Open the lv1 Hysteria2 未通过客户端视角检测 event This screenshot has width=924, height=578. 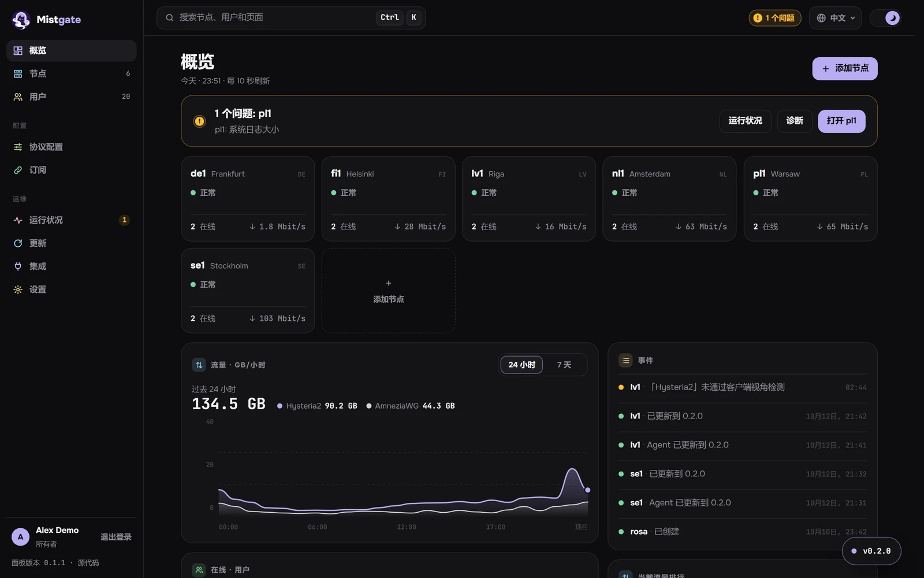(742, 387)
